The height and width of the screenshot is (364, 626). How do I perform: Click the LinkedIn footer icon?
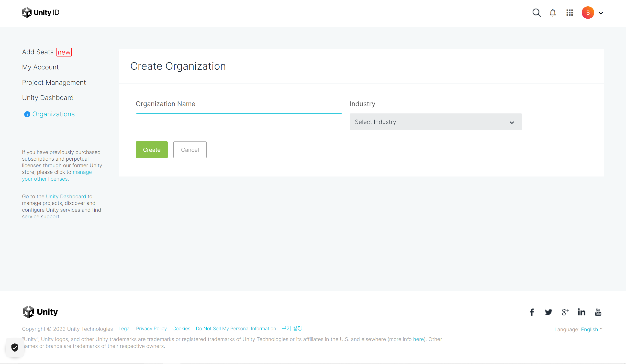point(581,312)
